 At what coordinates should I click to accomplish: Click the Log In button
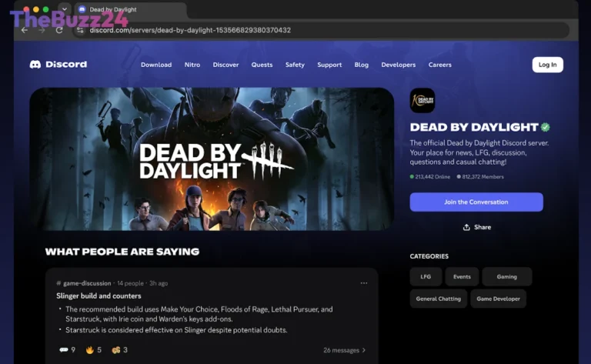coord(548,65)
